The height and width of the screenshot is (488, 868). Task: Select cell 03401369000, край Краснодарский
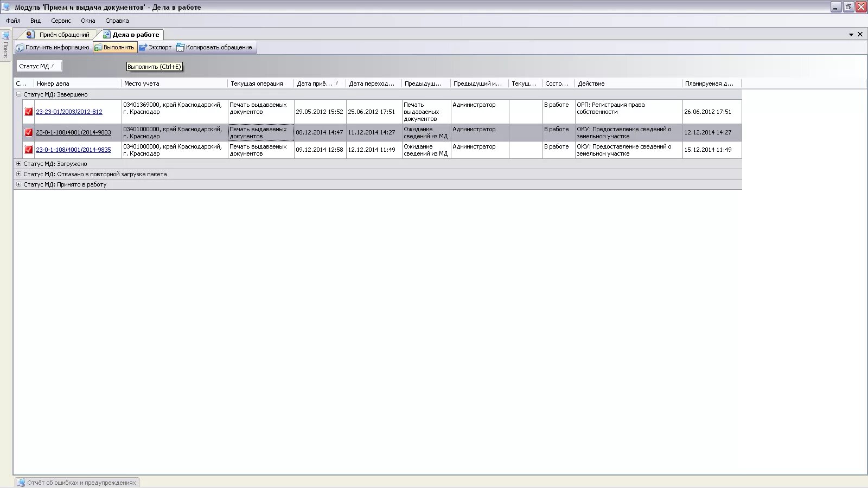coord(174,112)
